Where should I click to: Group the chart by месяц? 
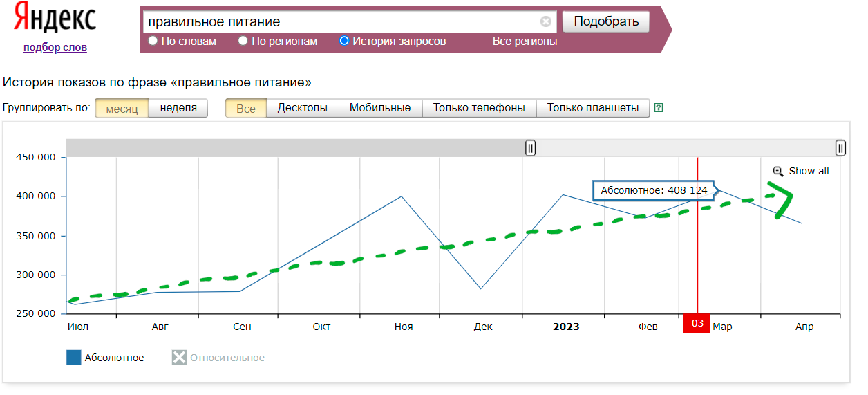click(122, 108)
